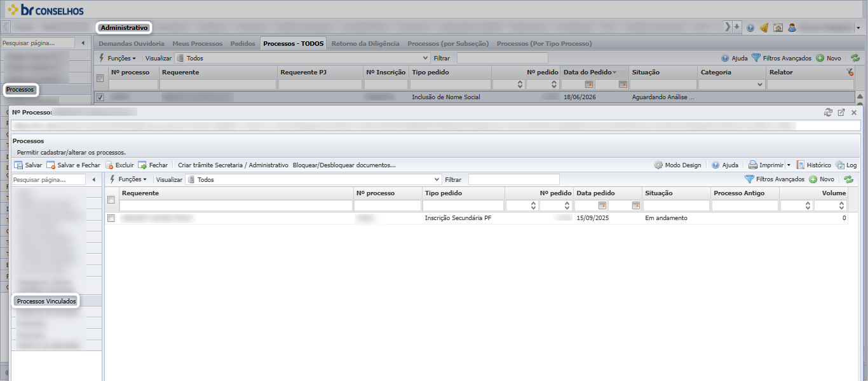
Task: Open the Log icon
Action: point(840,165)
